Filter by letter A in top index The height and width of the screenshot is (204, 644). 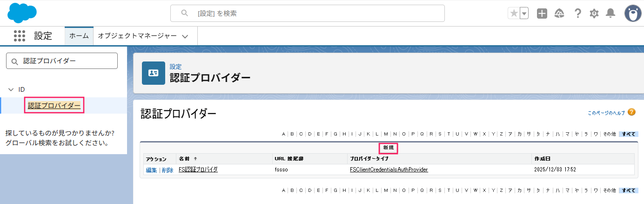tap(283, 134)
